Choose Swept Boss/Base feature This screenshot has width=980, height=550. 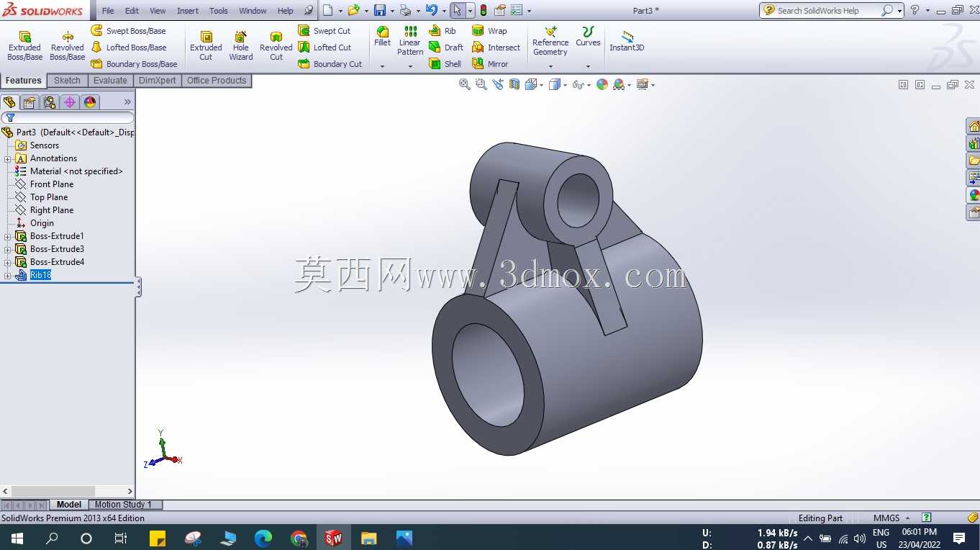pos(129,31)
